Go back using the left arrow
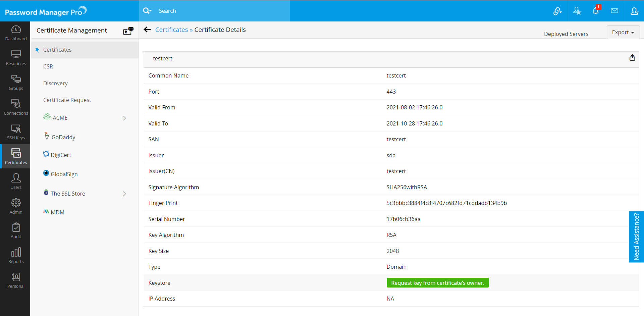The image size is (644, 316). 147,30
